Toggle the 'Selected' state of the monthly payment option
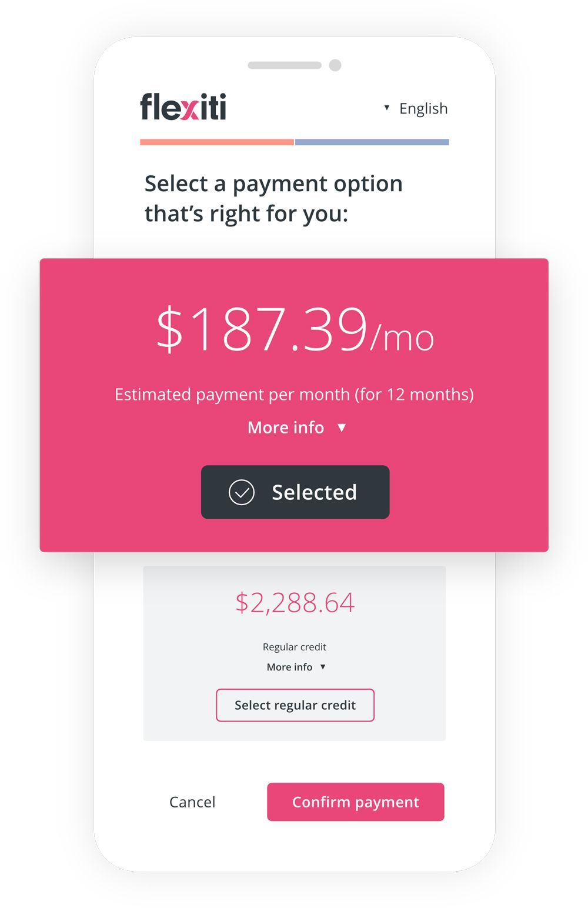Viewport: 588px width, 908px height. coord(295,493)
